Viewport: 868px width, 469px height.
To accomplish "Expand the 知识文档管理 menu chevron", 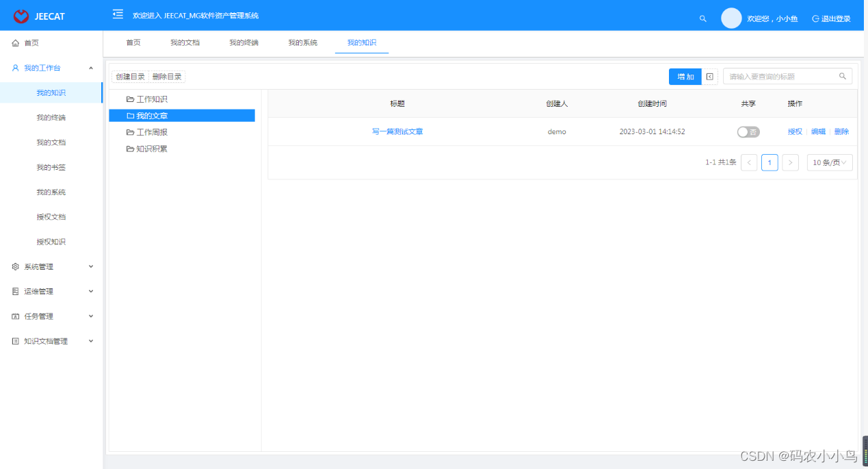I will point(91,341).
